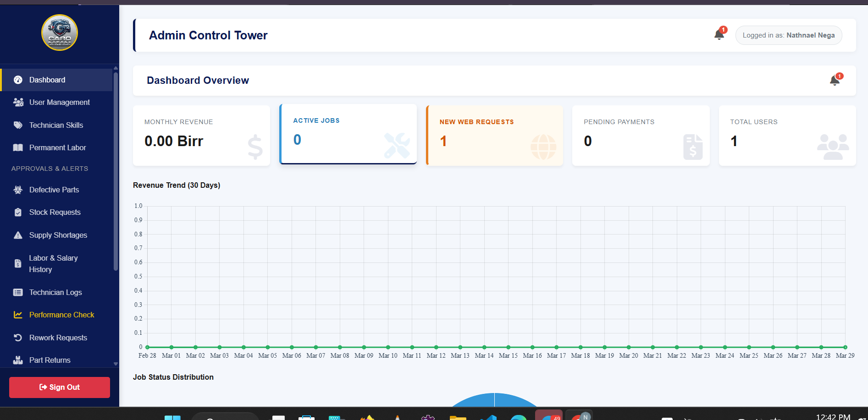Open the taskbar app with 49 badge
Image resolution: width=868 pixels, height=420 pixels.
pyautogui.click(x=549, y=415)
